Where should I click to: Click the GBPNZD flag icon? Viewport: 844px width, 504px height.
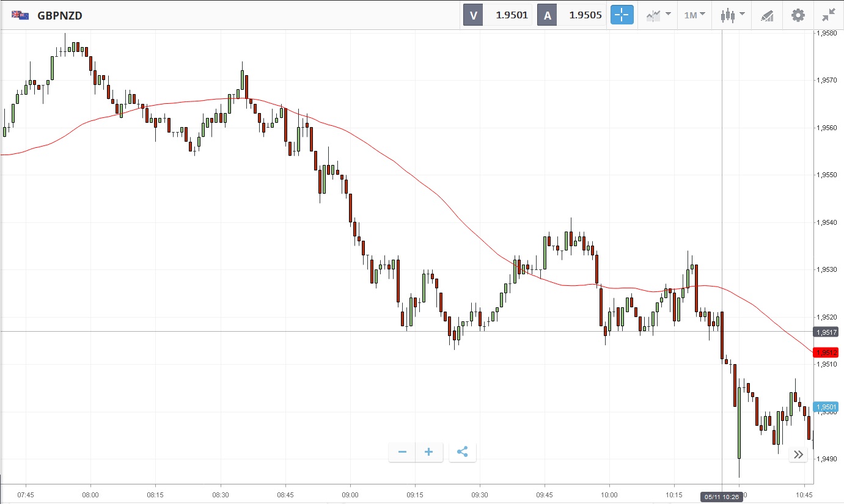tap(20, 15)
